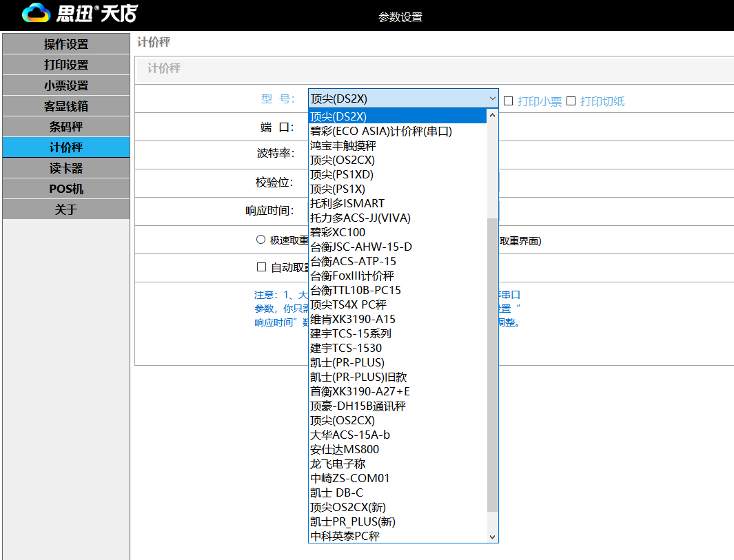Pick 顶尖OS2CX(新) model

[x=398, y=507]
